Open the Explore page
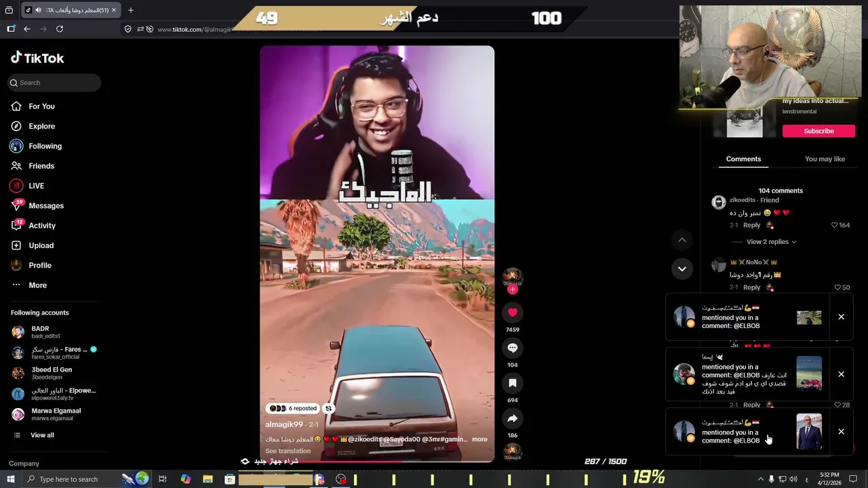 (41, 126)
